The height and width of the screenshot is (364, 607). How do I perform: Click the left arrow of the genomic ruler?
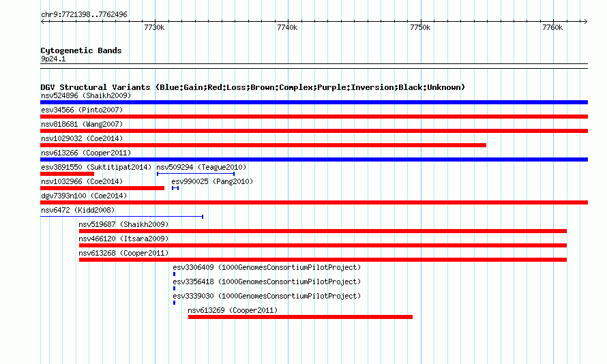coord(42,22)
